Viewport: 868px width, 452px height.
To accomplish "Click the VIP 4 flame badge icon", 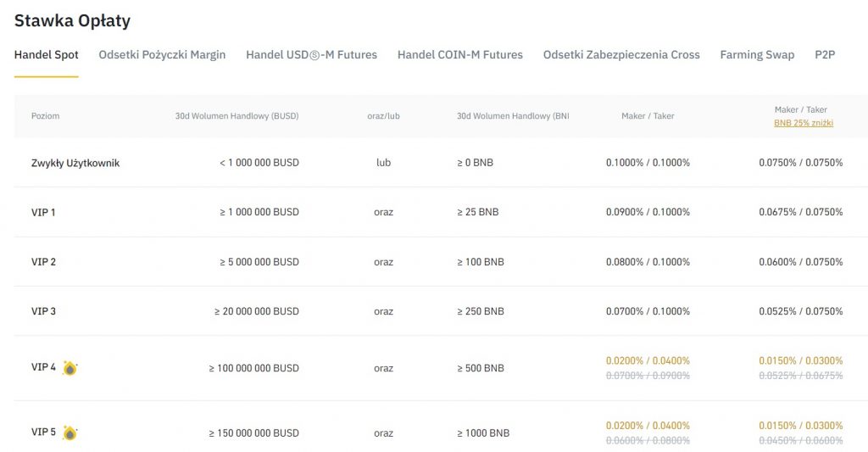I will 70,368.
